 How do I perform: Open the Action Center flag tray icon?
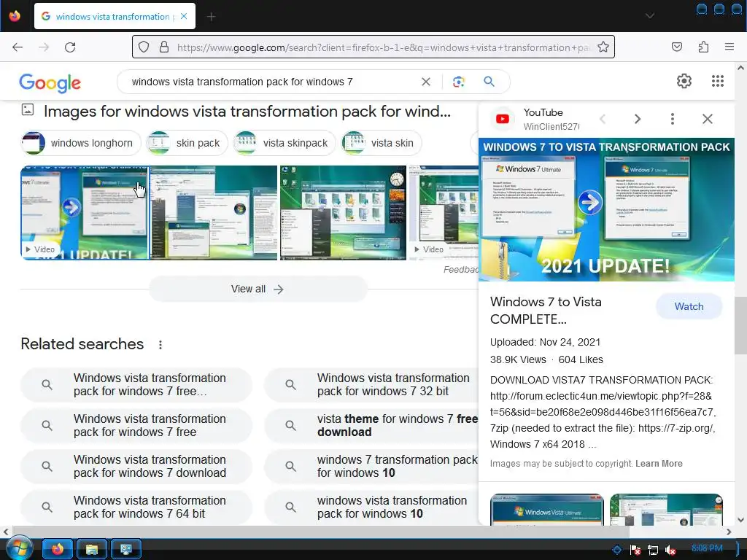[x=635, y=550]
